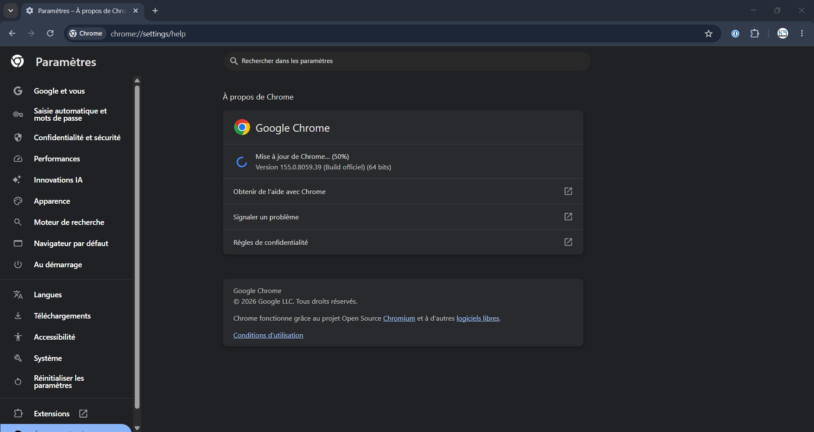
Task: Focus the 'Rechercher dans les paramètres' search field
Action: [407, 61]
